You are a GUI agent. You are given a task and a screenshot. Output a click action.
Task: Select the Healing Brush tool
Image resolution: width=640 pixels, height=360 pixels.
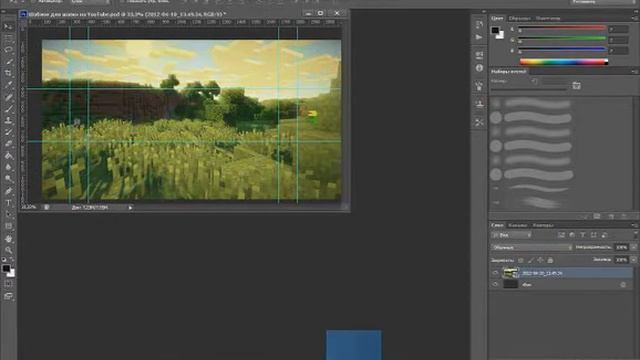point(8,97)
